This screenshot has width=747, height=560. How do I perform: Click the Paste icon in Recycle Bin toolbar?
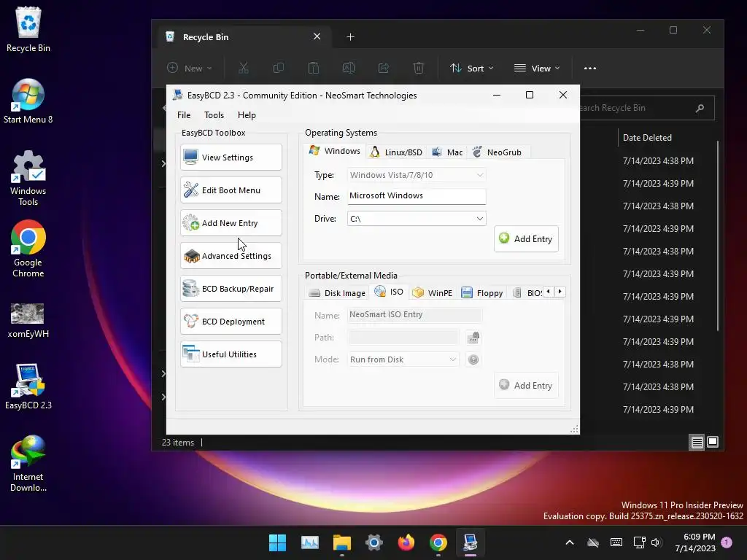(314, 68)
